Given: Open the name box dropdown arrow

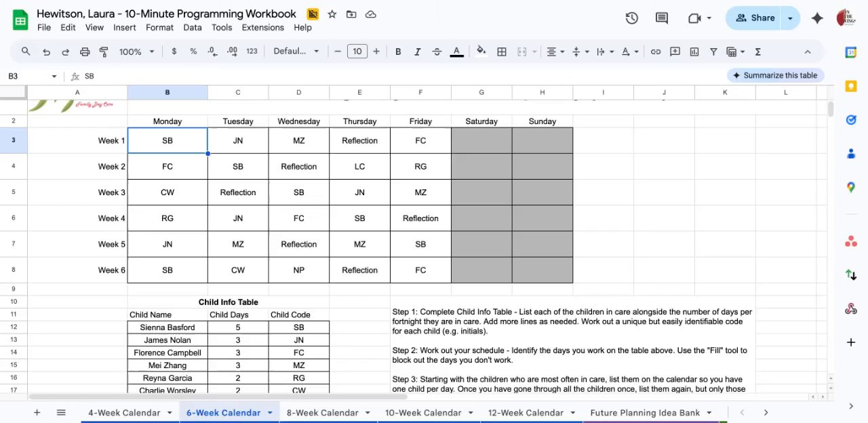Looking at the screenshot, I should pos(54,77).
